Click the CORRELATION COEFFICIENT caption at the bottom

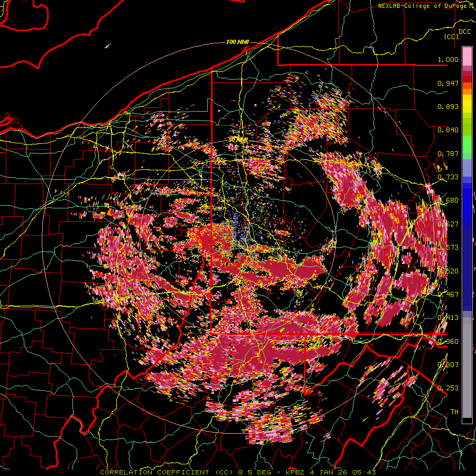(238, 472)
